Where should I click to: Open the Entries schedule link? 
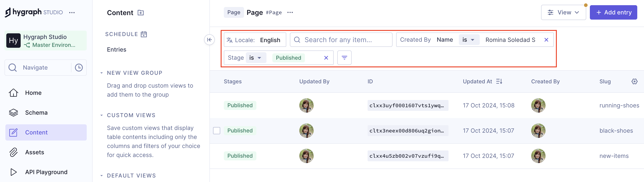coord(116,50)
